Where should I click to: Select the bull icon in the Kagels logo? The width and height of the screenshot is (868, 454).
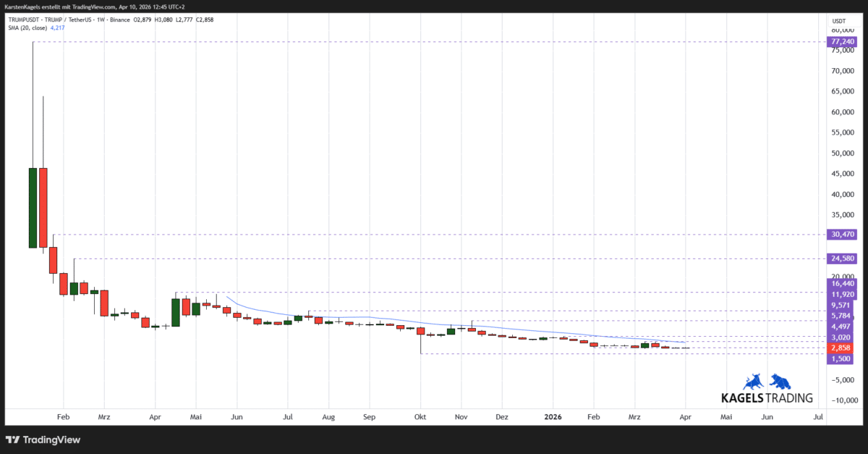752,380
